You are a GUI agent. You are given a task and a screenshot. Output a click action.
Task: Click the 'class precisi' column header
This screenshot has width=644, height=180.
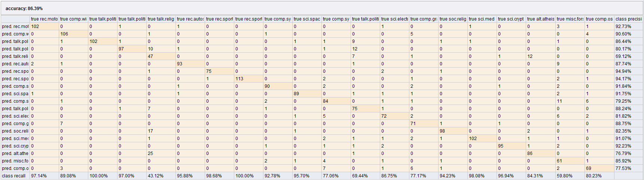(x=628, y=19)
